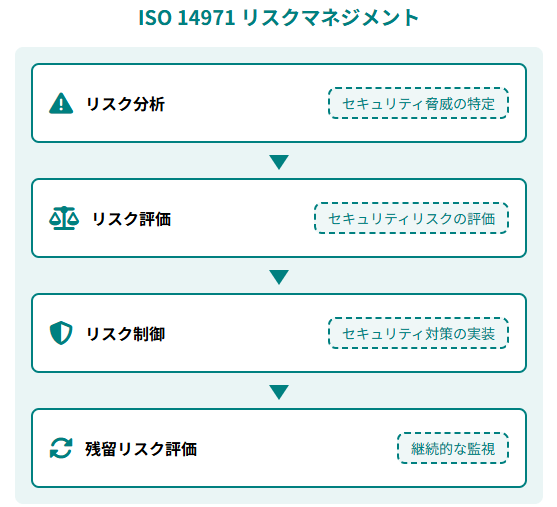Viewport: 557px width, 507px height.
Task: Click the refresh arrows icon beside 残留リスク評価
Action: [x=61, y=448]
